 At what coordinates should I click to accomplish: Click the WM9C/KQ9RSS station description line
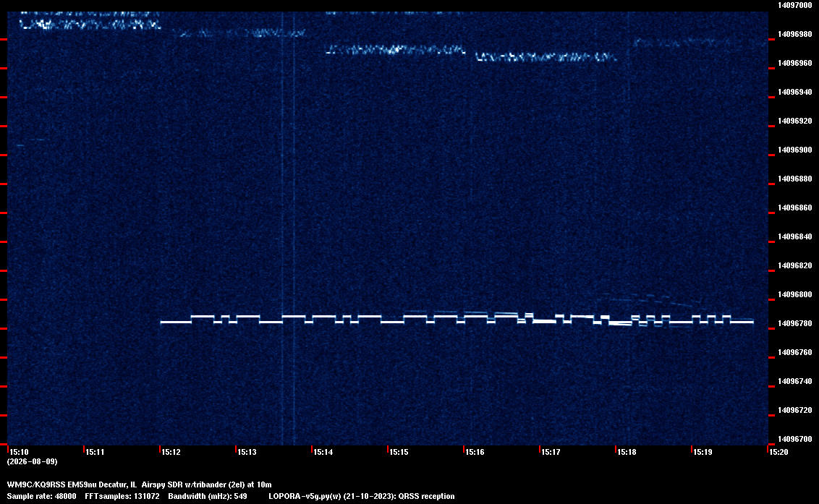140,484
